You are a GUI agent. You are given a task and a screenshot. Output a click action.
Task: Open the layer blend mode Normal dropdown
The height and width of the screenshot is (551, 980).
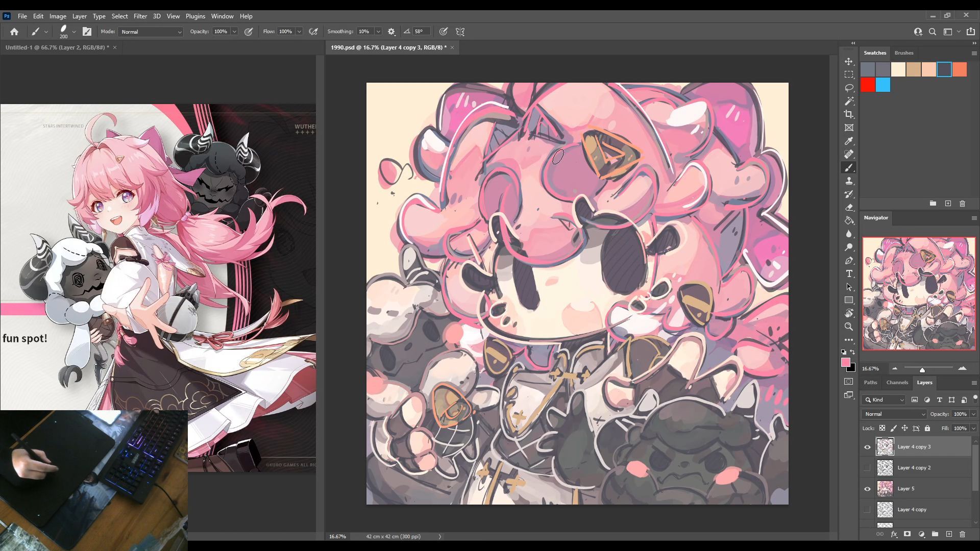894,414
